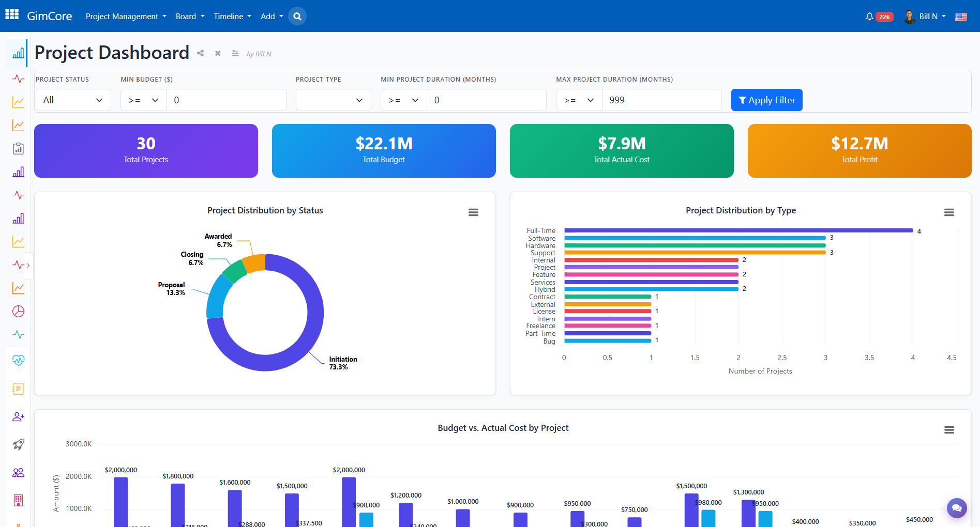Click the Full-Time bar in type chart
This screenshot has height=527, width=980.
[738, 230]
